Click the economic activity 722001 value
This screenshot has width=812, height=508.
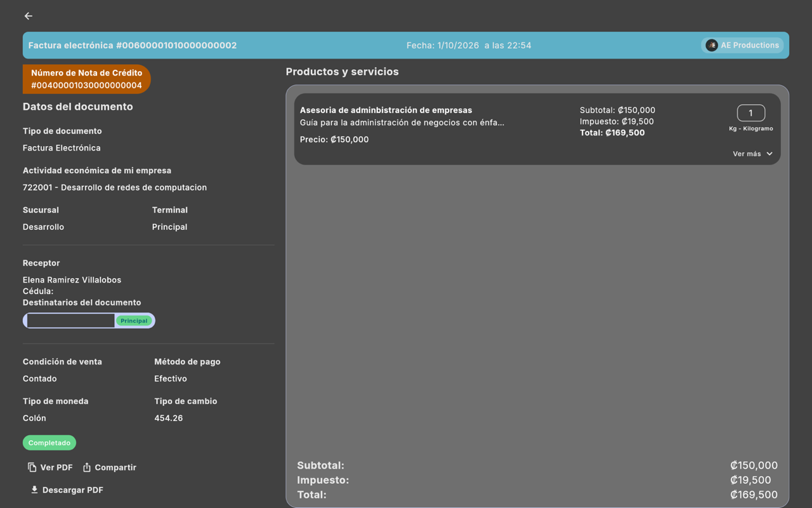115,187
